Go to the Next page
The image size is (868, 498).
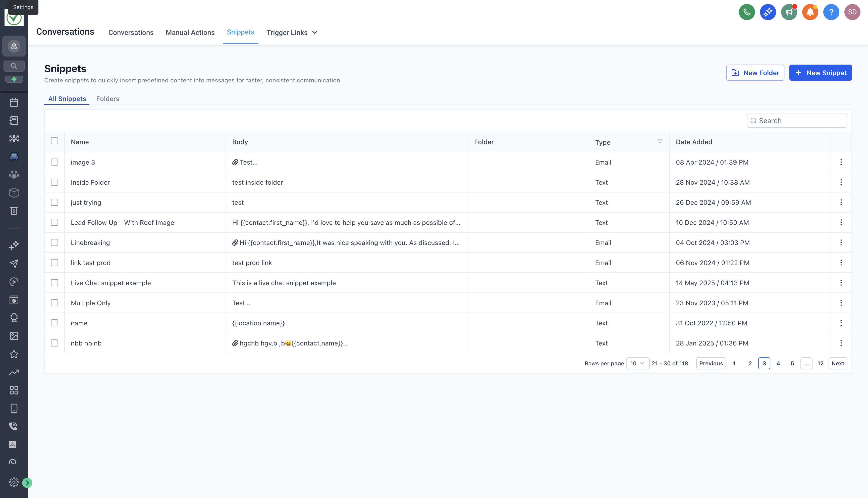coord(838,363)
